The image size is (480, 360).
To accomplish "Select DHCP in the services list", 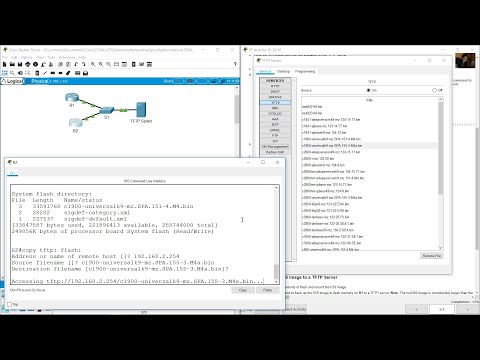I will [275, 91].
